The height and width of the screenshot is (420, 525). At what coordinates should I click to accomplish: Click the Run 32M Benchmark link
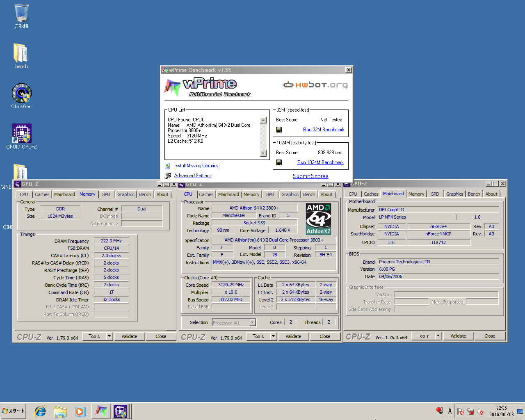324,130
